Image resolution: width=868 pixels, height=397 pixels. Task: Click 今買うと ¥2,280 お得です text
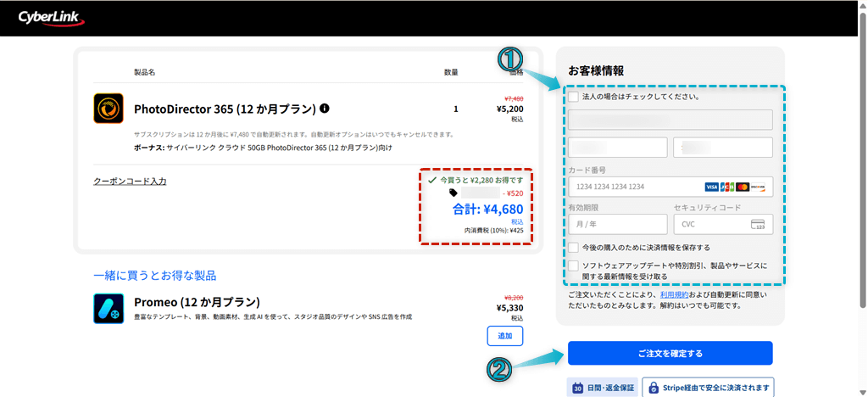pos(481,180)
